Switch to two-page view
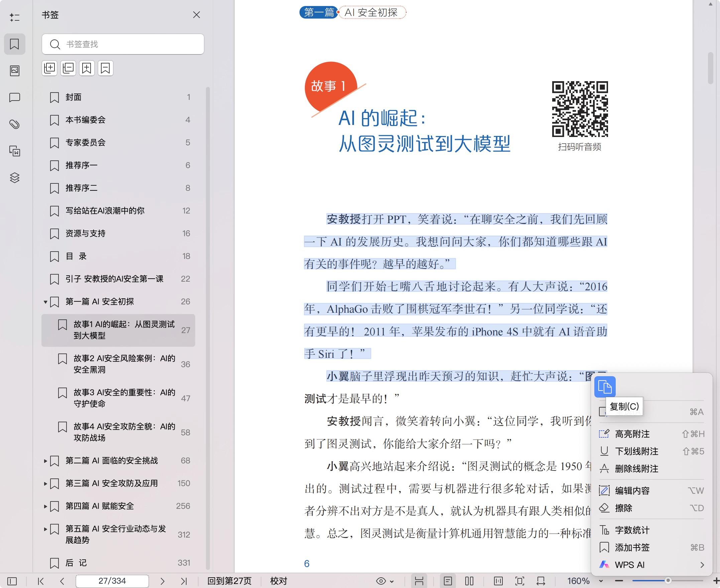 (469, 581)
